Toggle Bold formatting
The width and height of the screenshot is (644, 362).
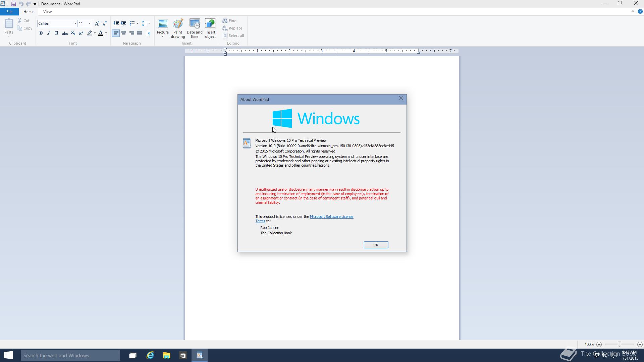coord(41,33)
